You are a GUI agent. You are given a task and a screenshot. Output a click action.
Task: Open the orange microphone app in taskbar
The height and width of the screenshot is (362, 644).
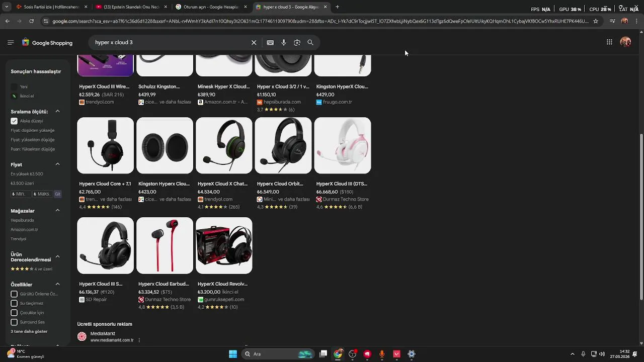click(382, 354)
